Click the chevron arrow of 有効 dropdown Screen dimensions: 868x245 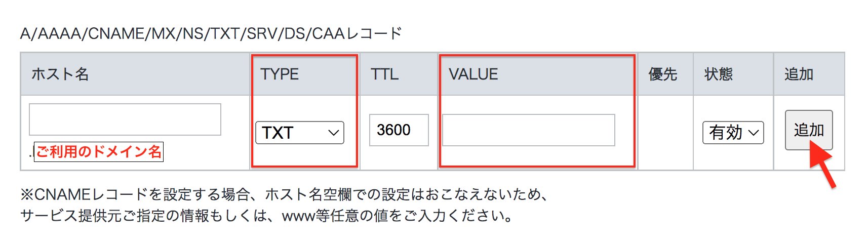pyautogui.click(x=754, y=133)
